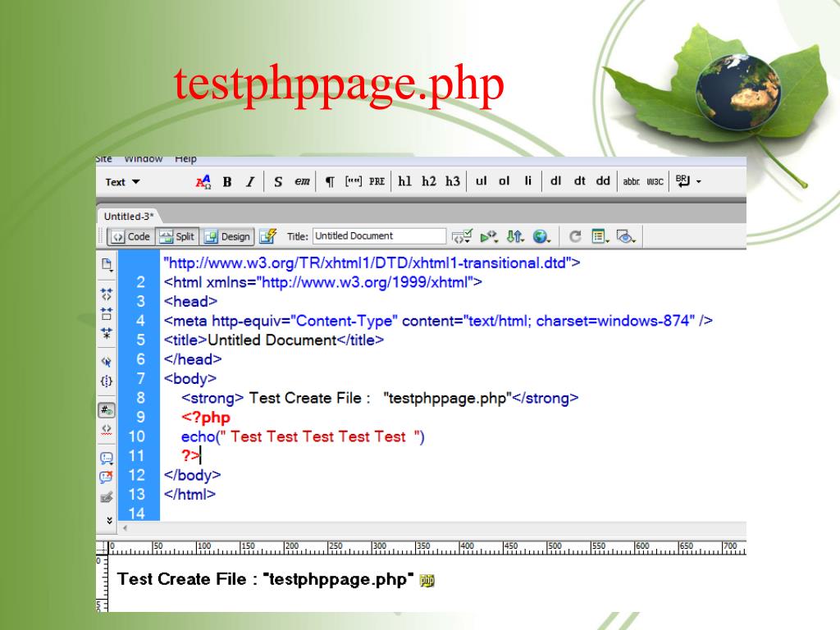Click the Expand All icon
Viewport: 840px width, 630px height.
(x=107, y=333)
